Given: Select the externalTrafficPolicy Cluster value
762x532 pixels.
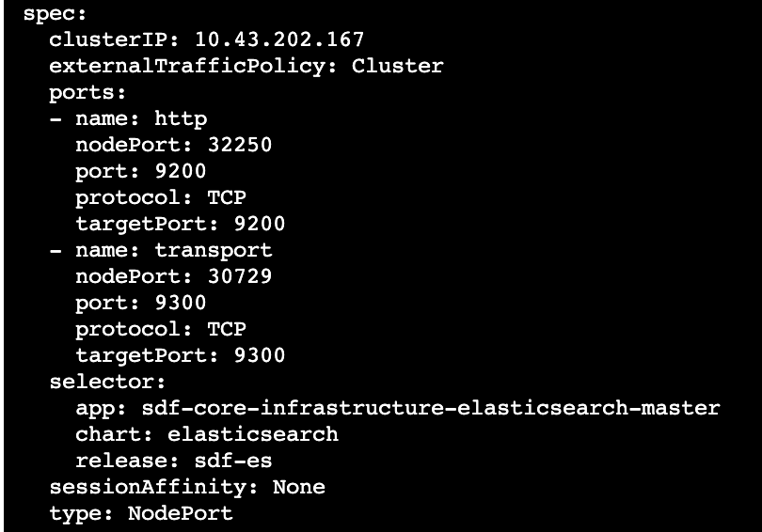Looking at the screenshot, I should 398,66.
